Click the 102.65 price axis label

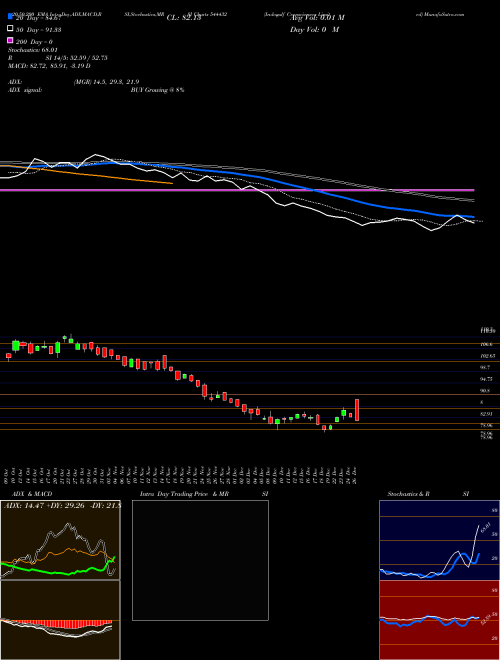tap(487, 356)
